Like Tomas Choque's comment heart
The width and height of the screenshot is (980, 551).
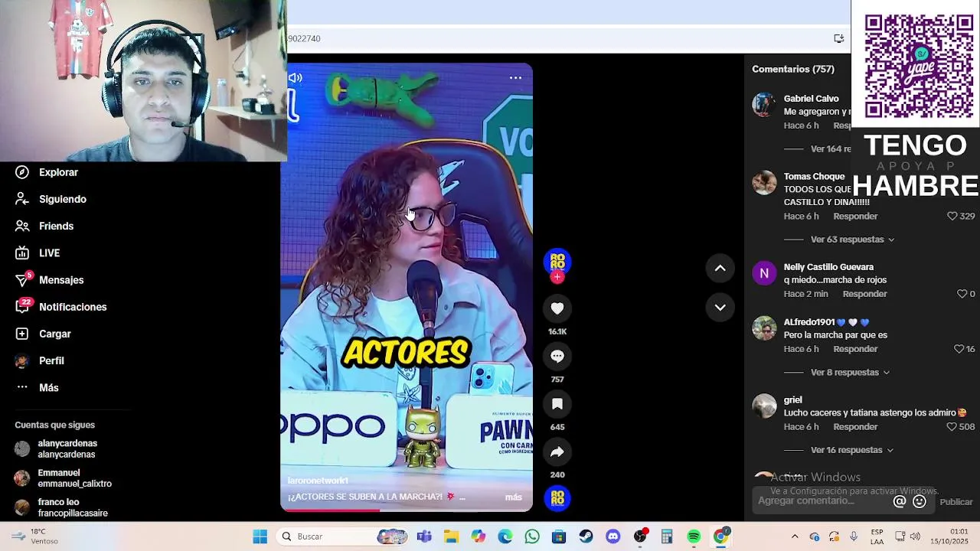click(952, 217)
